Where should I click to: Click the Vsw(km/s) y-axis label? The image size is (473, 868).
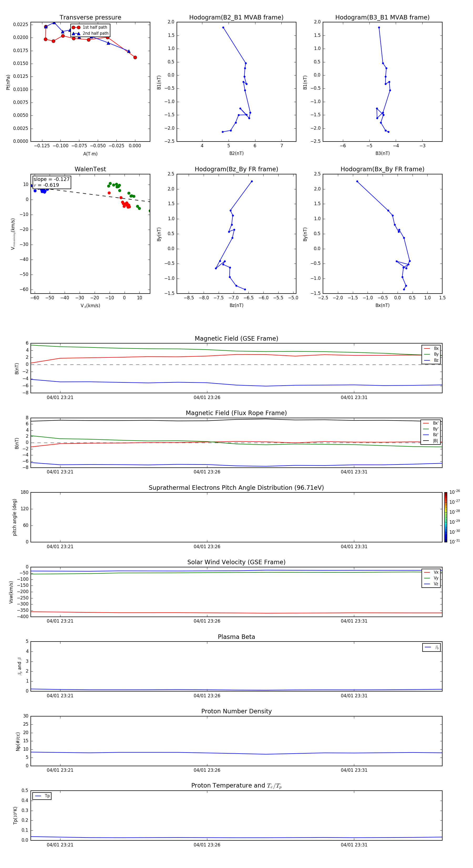[11, 592]
